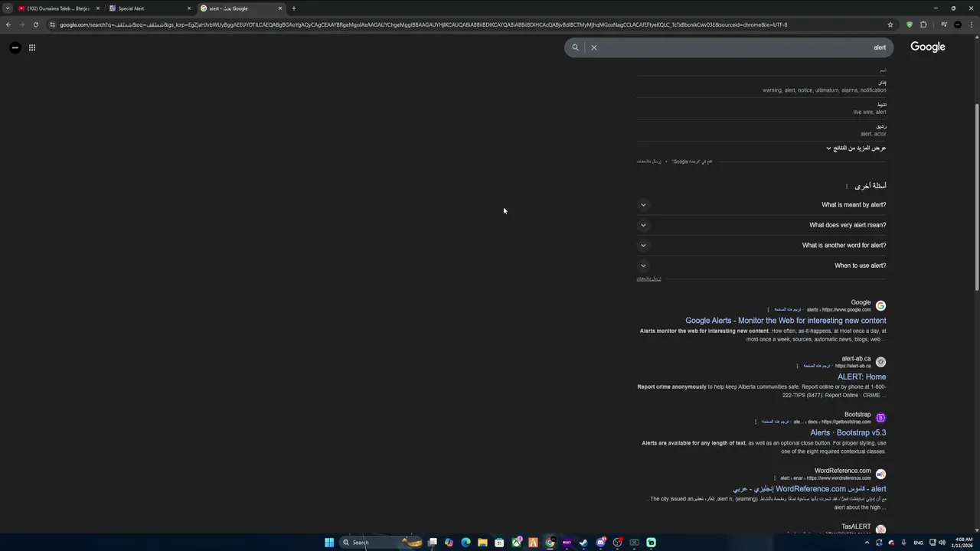Viewport: 980px width, 551px height.
Task: Switch input language via ENG indicator
Action: 918,543
